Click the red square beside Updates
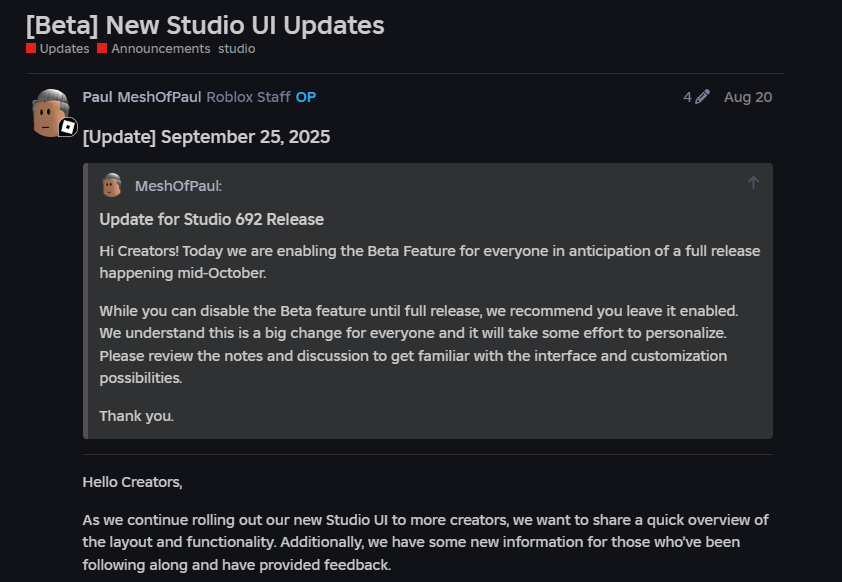This screenshot has width=842, height=582. (31, 48)
